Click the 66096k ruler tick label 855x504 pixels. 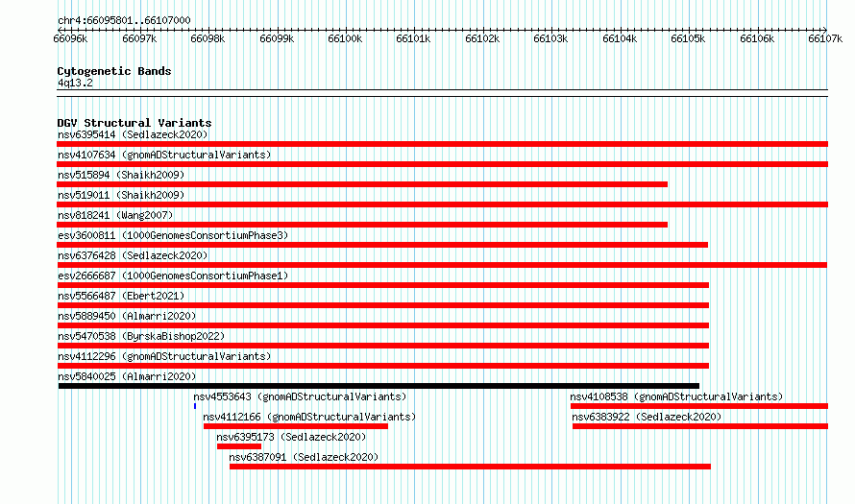pyautogui.click(x=70, y=38)
